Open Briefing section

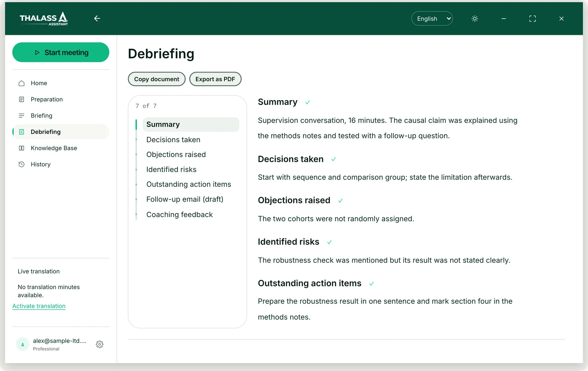click(61, 115)
